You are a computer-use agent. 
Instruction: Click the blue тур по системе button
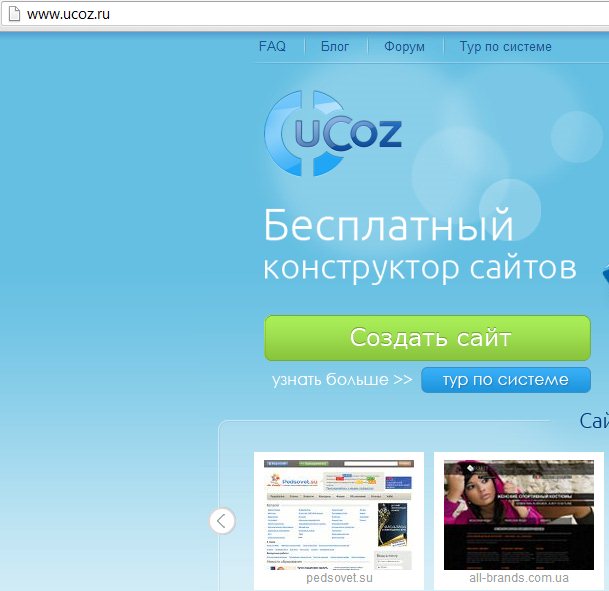click(x=505, y=380)
